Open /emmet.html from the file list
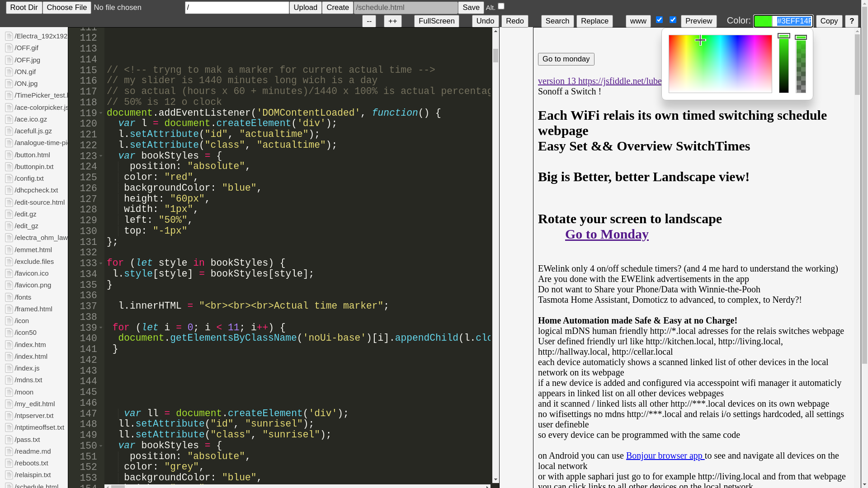 pos(33,250)
